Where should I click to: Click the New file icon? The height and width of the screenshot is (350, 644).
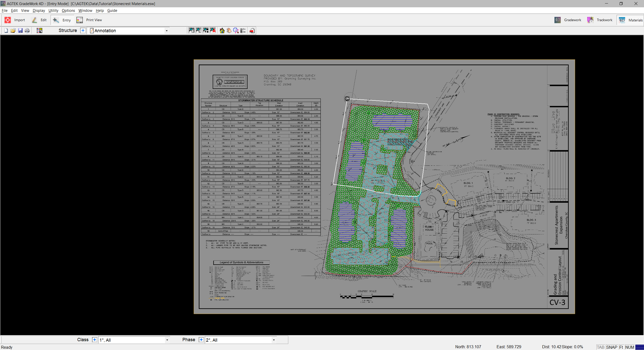[x=6, y=30]
